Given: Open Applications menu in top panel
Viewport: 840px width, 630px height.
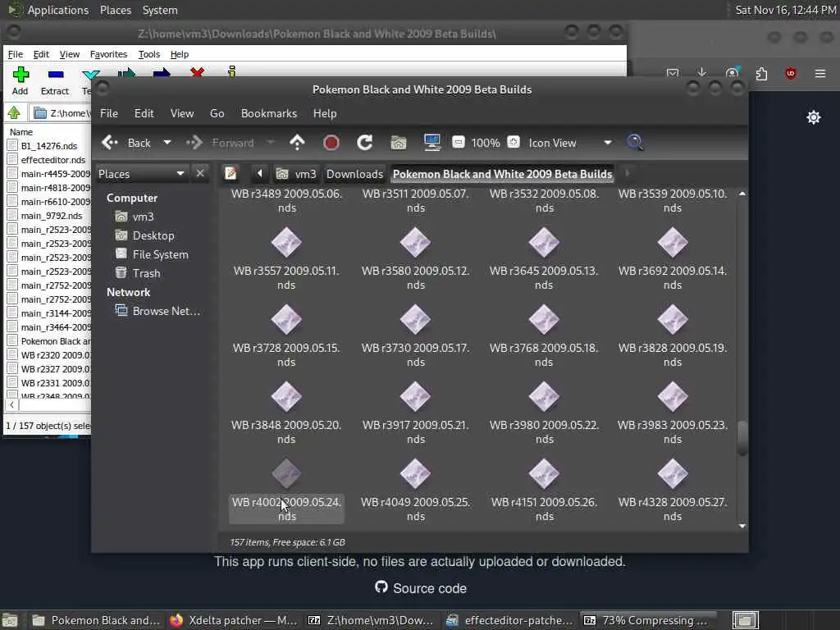Looking at the screenshot, I should (58, 10).
